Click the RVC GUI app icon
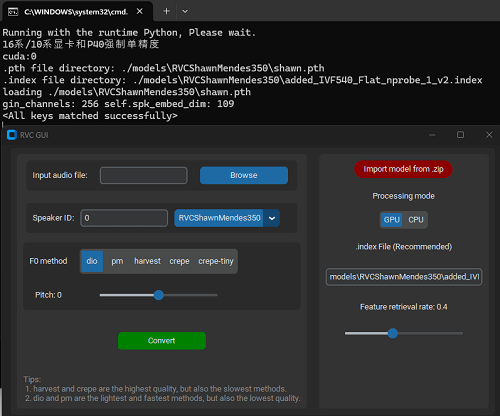The width and height of the screenshot is (500, 416). [x=12, y=135]
